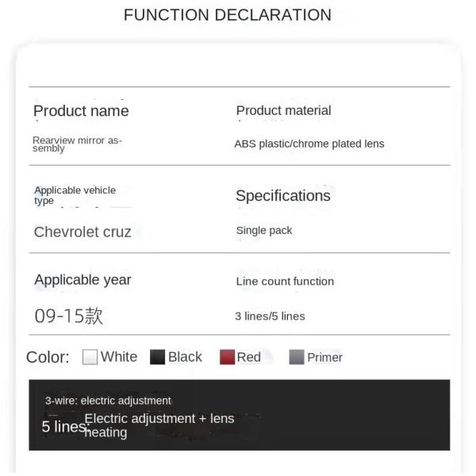This screenshot has height=476, width=476.
Task: Click the Specifications heading
Action: click(282, 196)
